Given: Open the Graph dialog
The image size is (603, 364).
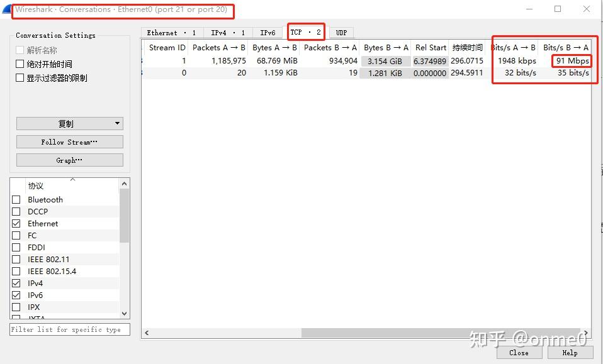Looking at the screenshot, I should tap(69, 160).
